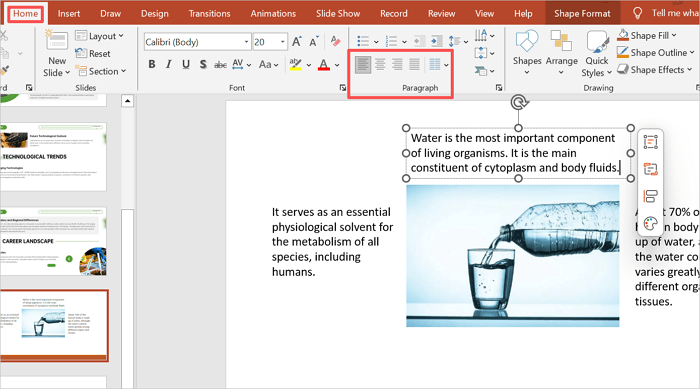Clear all formatting eraser icon
This screenshot has width=700, height=389.
[335, 42]
